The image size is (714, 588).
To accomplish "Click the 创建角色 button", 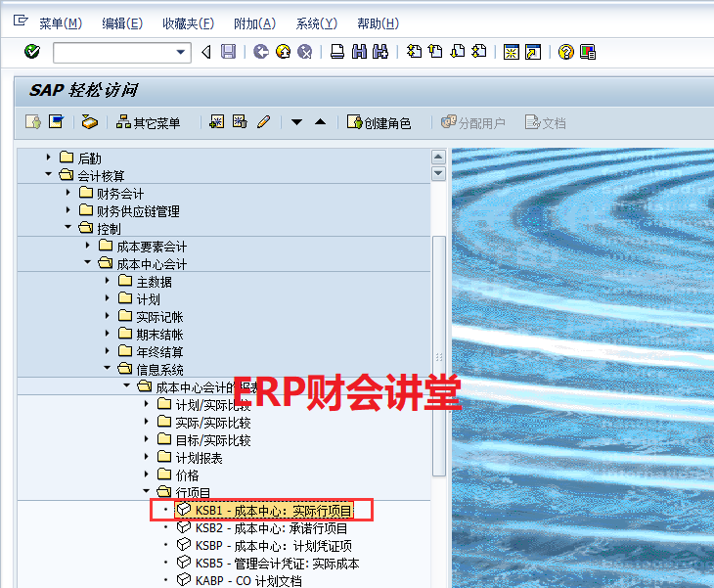I will pos(379,122).
